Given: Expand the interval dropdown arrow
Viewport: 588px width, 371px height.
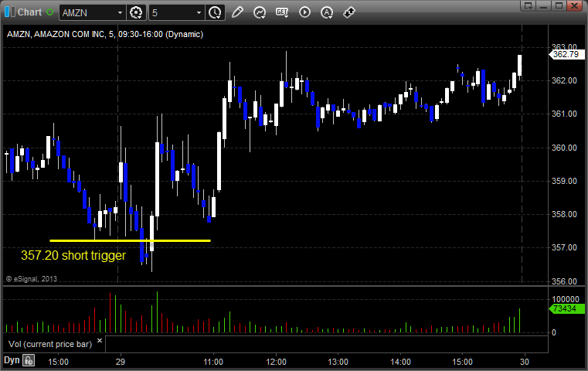Looking at the screenshot, I should coord(199,13).
